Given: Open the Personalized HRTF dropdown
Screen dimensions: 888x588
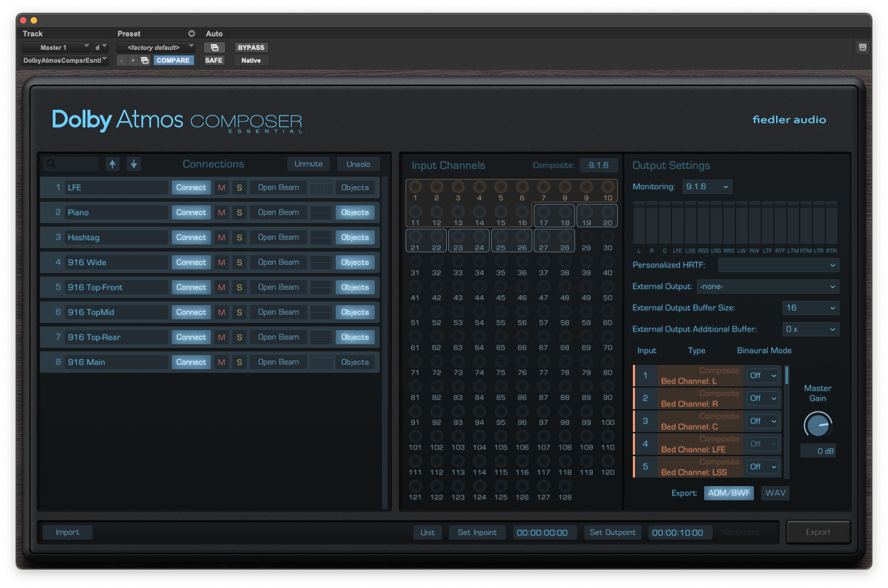Looking at the screenshot, I should (779, 265).
